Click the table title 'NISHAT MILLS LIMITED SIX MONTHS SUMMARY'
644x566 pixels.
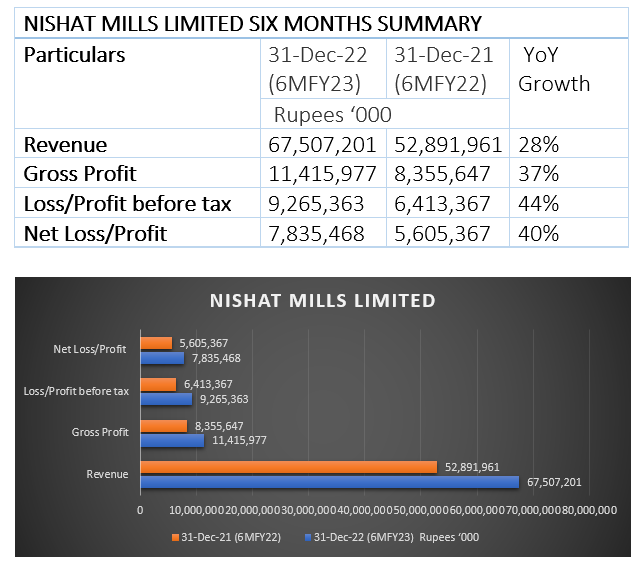tap(253, 24)
